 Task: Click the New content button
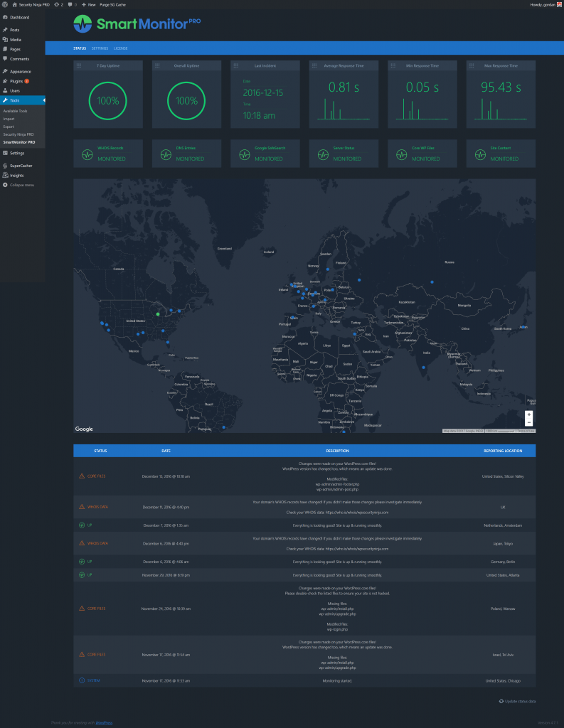[88, 5]
